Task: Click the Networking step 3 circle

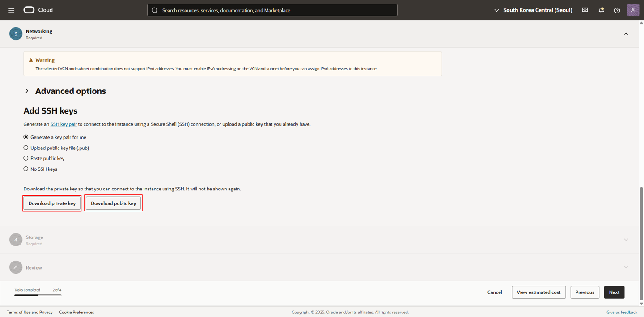Action: (x=16, y=34)
